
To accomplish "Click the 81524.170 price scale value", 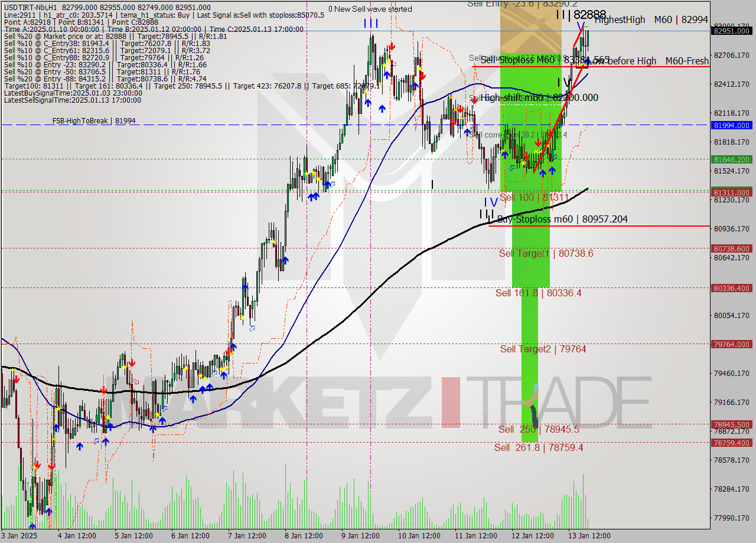I will (x=732, y=171).
